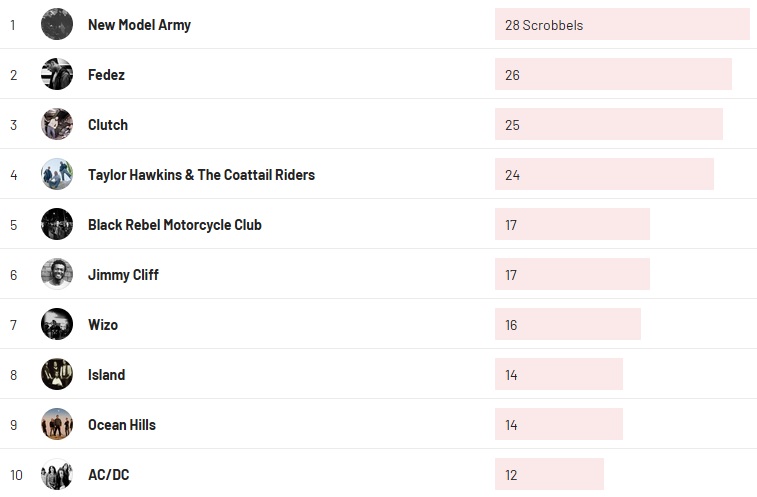Go to Clutch artist page
This screenshot has width=757, height=497.
pyautogui.click(x=108, y=125)
